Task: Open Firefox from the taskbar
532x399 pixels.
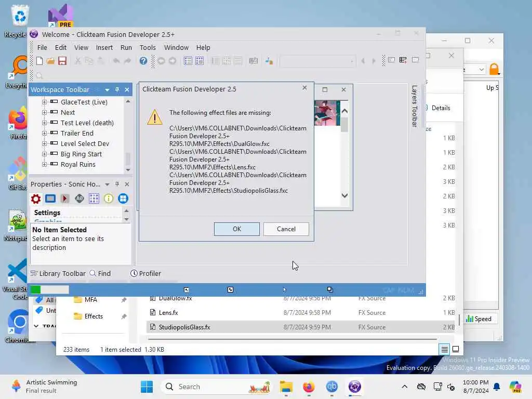Action: pyautogui.click(x=309, y=387)
